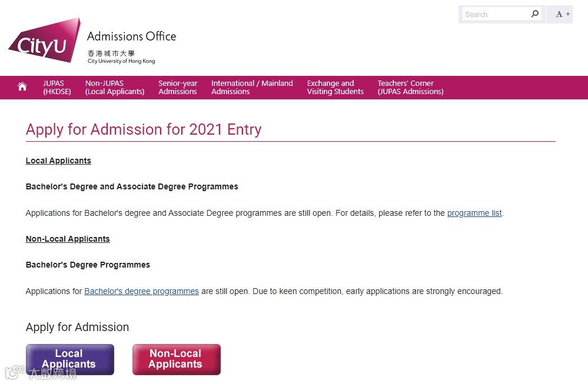
Task: Click the underlined 'Non-Local Applicants' section heading
Action: [x=68, y=239]
